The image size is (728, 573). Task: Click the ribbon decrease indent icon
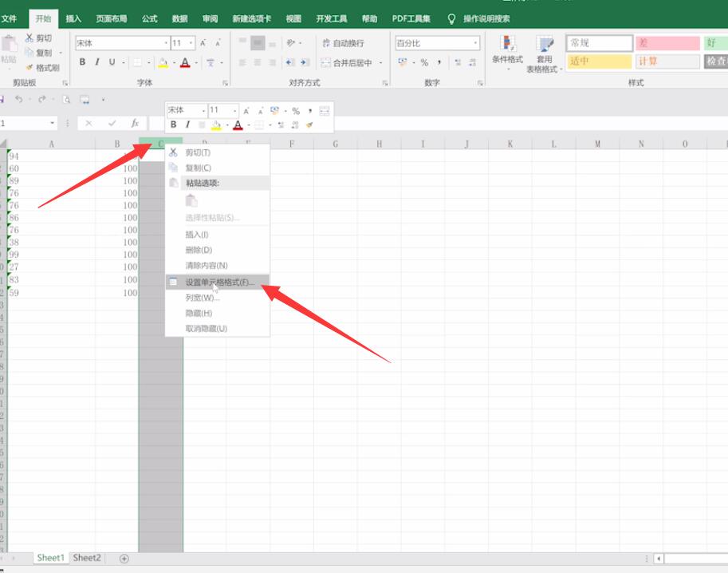click(x=289, y=62)
